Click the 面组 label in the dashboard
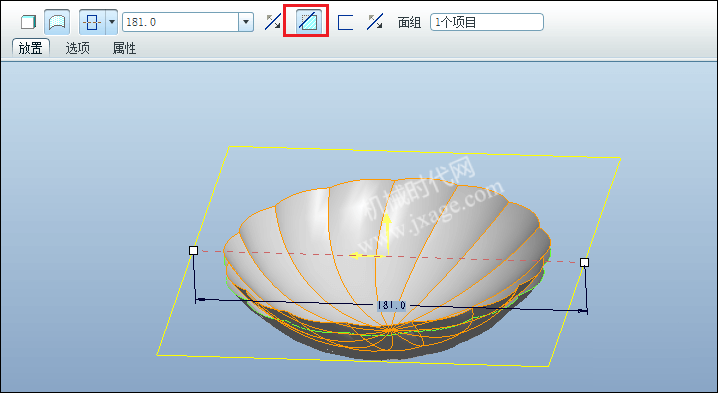 click(x=409, y=22)
